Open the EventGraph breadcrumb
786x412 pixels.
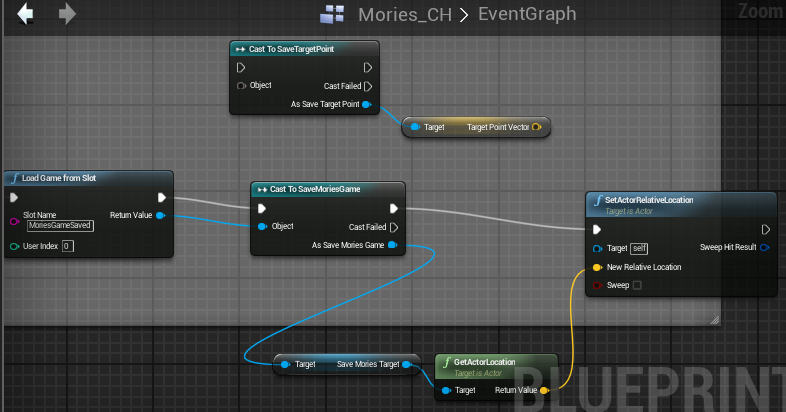pos(527,14)
